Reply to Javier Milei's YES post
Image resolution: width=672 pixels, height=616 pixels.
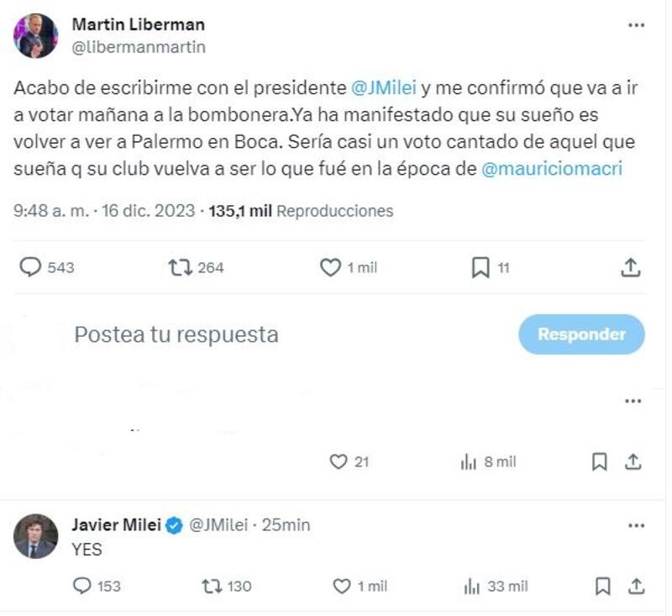[x=84, y=586]
